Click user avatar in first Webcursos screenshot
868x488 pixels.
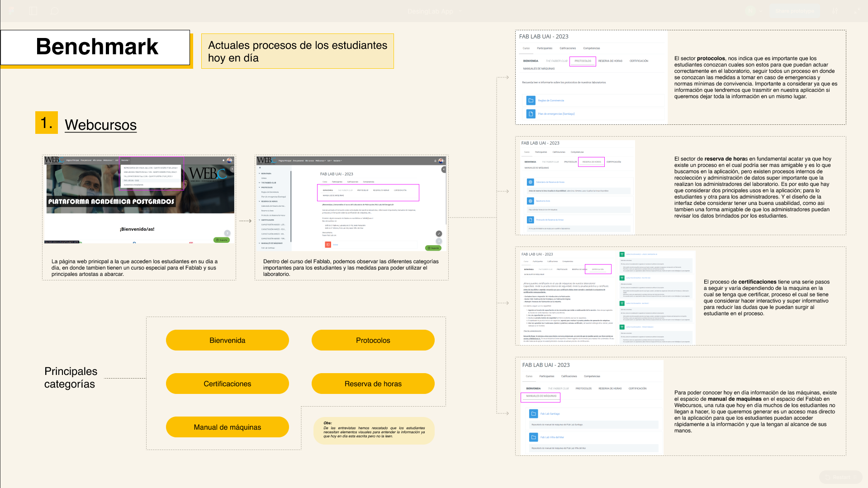(x=229, y=160)
